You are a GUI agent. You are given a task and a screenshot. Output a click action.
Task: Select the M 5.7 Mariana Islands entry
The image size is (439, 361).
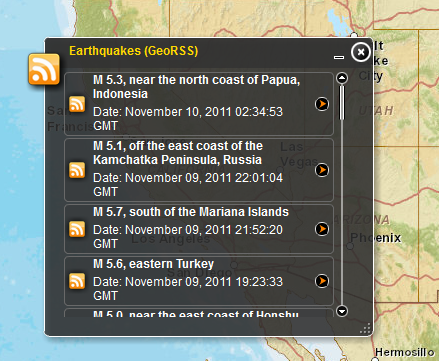pos(199,229)
